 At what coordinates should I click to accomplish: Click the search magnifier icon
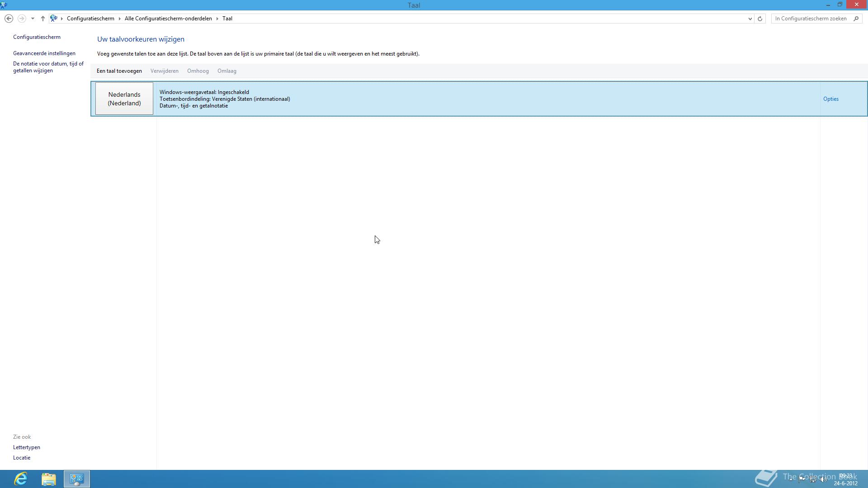click(x=856, y=19)
